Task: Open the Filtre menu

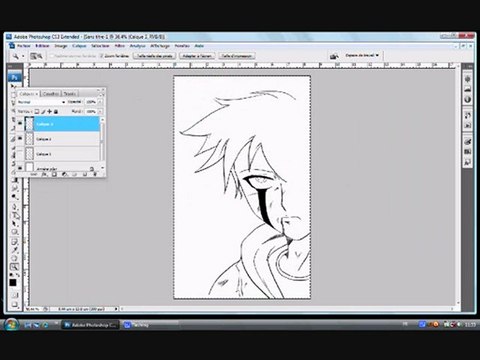Action: 120,46
